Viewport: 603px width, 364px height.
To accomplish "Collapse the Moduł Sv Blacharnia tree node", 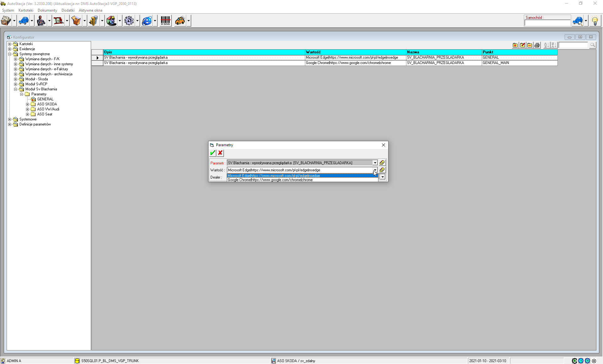I will click(x=16, y=89).
